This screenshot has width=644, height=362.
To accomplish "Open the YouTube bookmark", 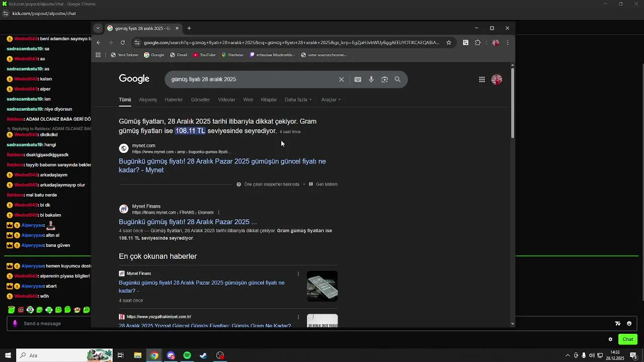I will (x=204, y=55).
